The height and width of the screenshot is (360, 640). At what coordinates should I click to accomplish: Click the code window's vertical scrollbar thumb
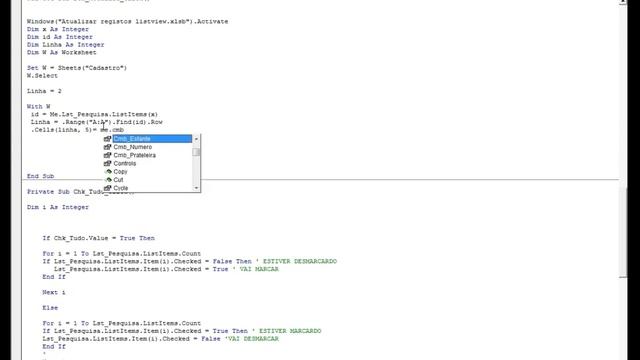[x=623, y=233]
